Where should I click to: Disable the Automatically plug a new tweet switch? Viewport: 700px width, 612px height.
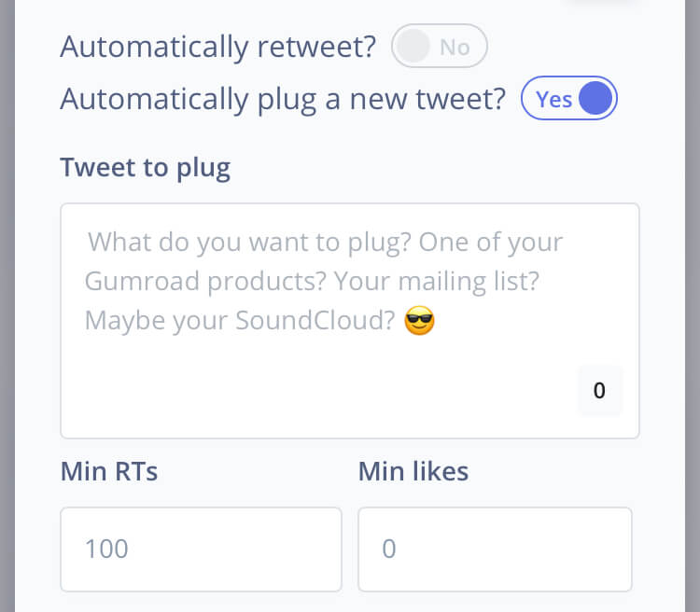coord(568,99)
